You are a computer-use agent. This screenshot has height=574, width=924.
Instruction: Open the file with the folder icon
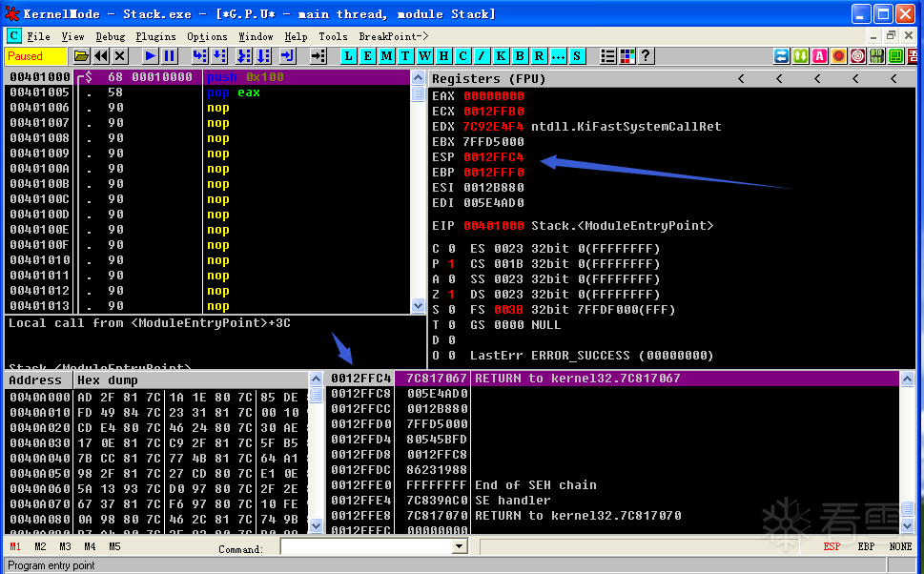(81, 56)
